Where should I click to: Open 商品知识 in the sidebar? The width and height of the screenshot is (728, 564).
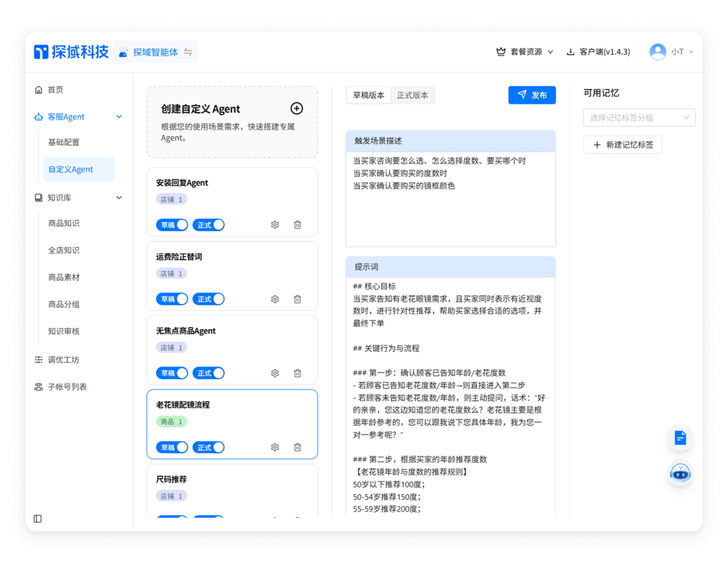tap(64, 223)
